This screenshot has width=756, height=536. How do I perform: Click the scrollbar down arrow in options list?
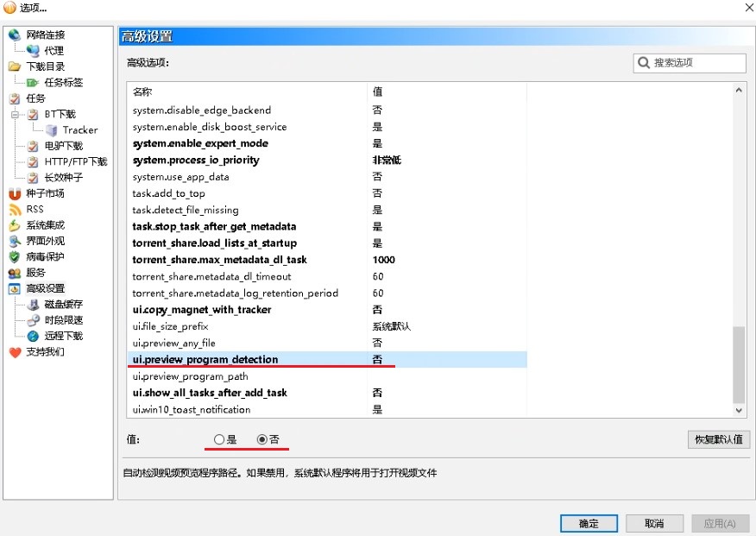739,411
